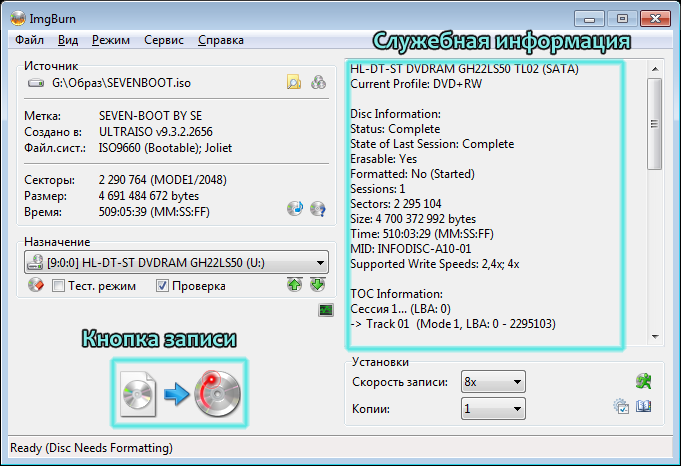Open the Режим menu
The width and height of the screenshot is (681, 466).
point(110,40)
